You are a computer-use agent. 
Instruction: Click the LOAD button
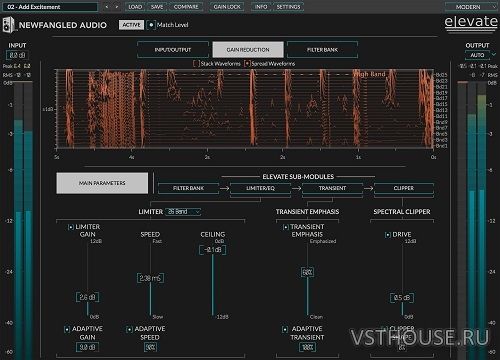click(135, 7)
